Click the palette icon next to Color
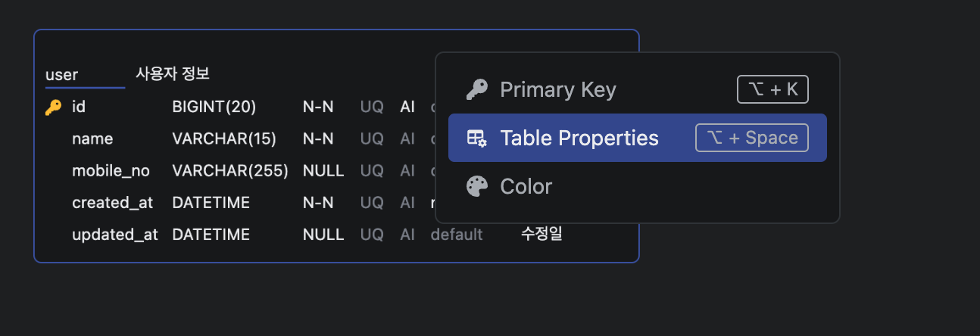 tap(476, 186)
